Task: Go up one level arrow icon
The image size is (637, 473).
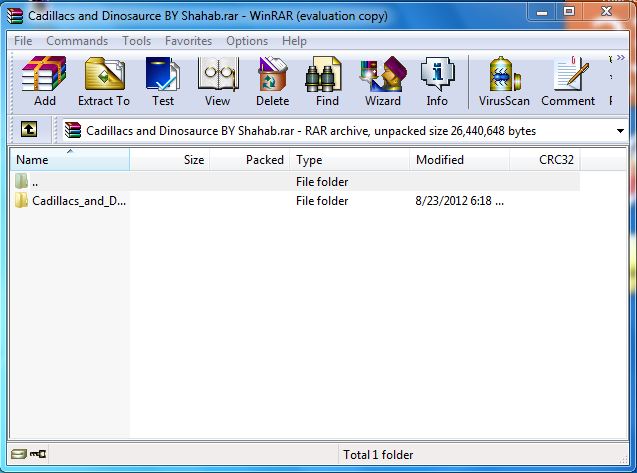Action: [x=29, y=130]
